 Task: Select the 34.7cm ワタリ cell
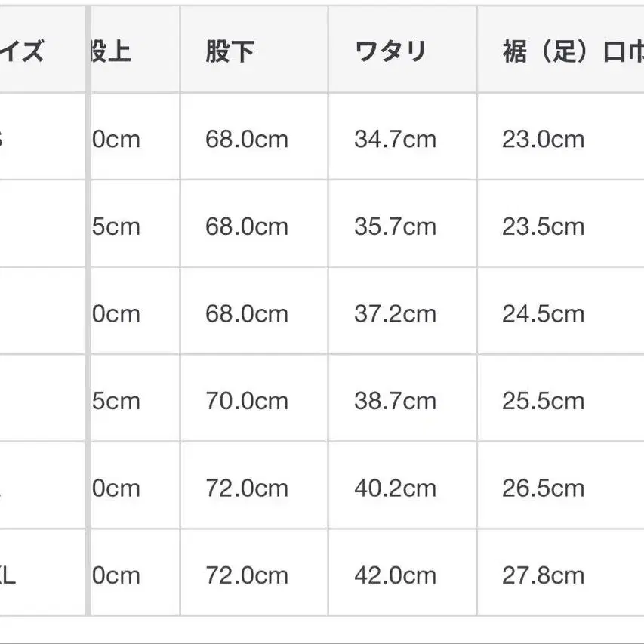pyautogui.click(x=395, y=140)
